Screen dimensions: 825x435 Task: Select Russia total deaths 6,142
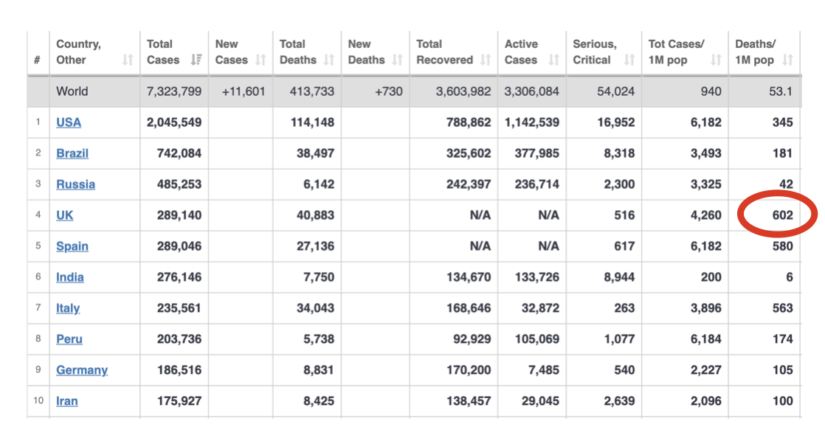tap(319, 185)
